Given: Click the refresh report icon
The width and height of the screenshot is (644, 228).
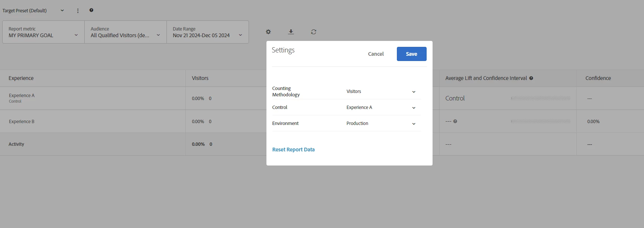Looking at the screenshot, I should 314,32.
